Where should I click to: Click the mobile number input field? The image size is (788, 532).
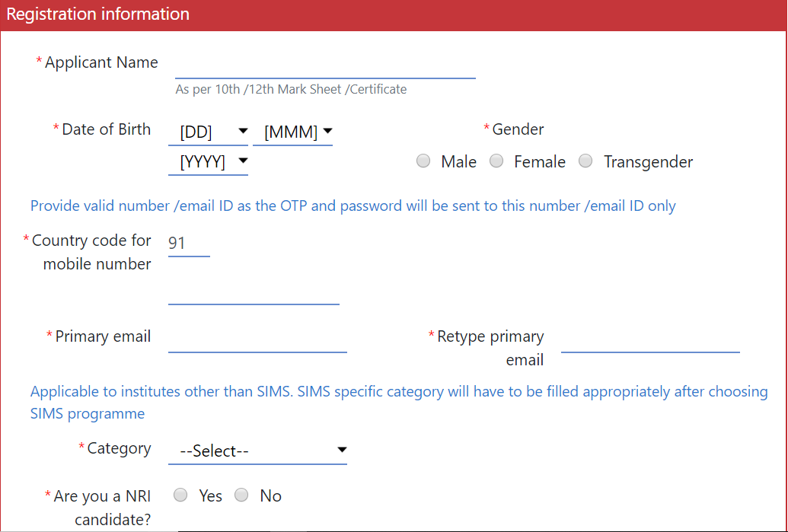click(254, 291)
